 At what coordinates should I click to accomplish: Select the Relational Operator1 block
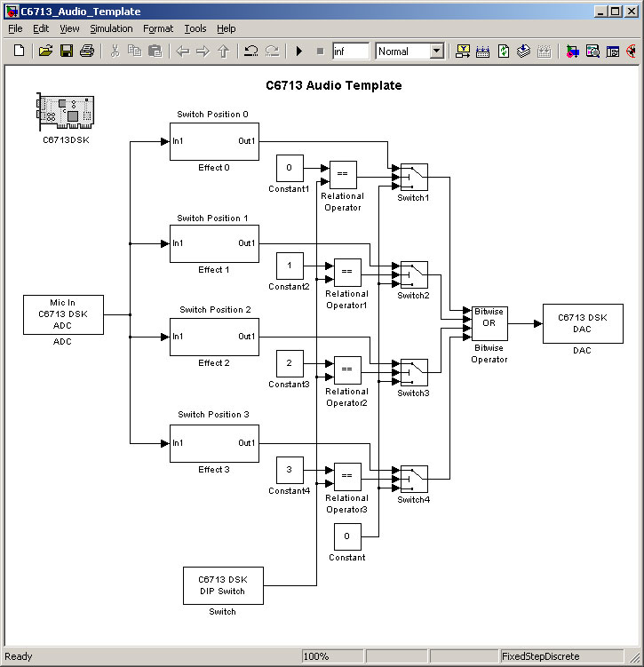[x=347, y=273]
